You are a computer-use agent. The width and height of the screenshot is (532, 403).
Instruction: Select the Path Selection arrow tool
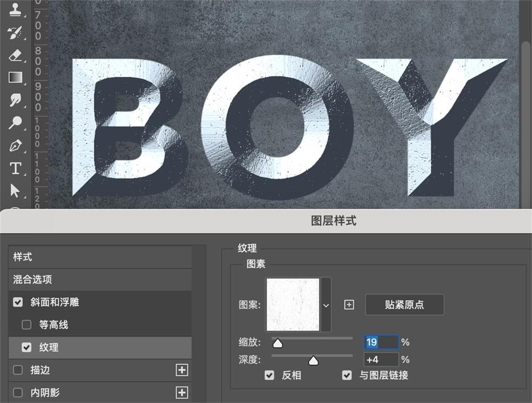(x=15, y=191)
